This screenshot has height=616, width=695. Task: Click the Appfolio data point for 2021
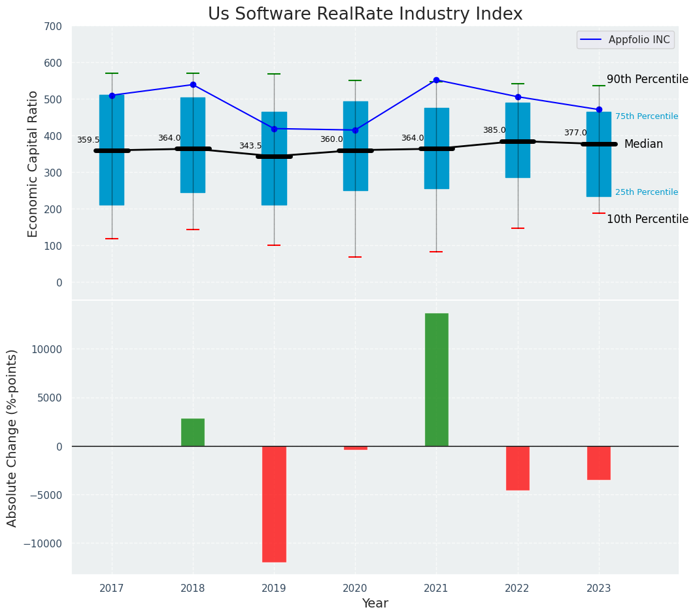[x=436, y=80]
